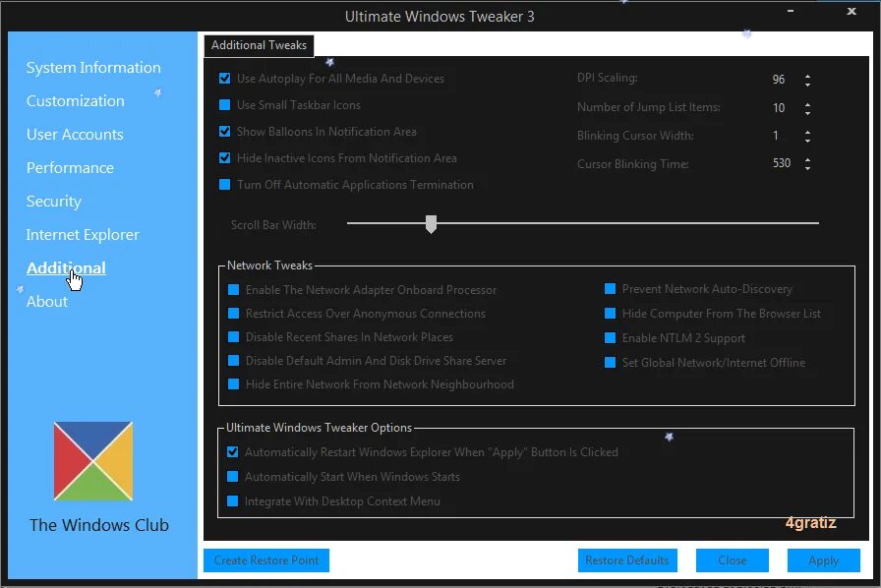The width and height of the screenshot is (881, 588).
Task: Decrease Number of Jump List Items
Action: pyautogui.click(x=807, y=112)
